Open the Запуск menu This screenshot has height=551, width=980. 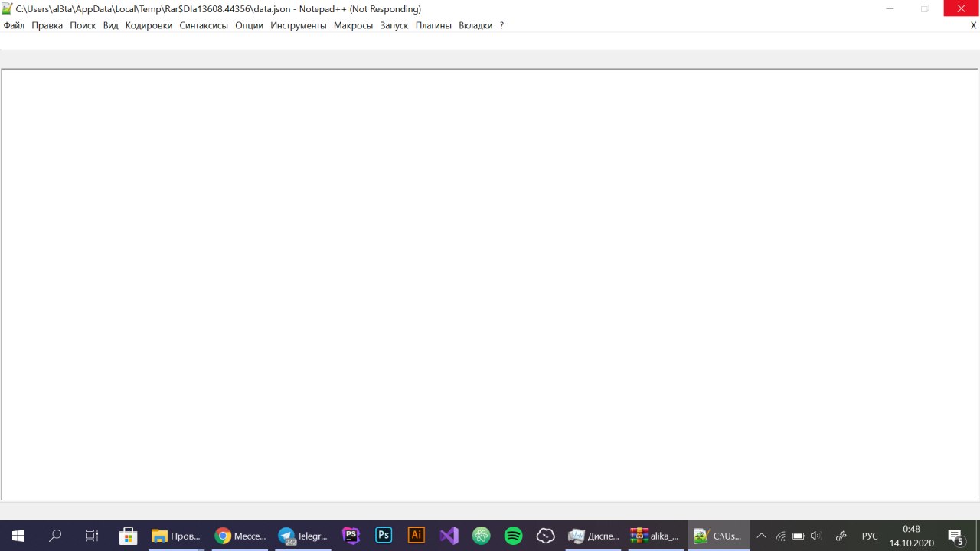coord(394,25)
